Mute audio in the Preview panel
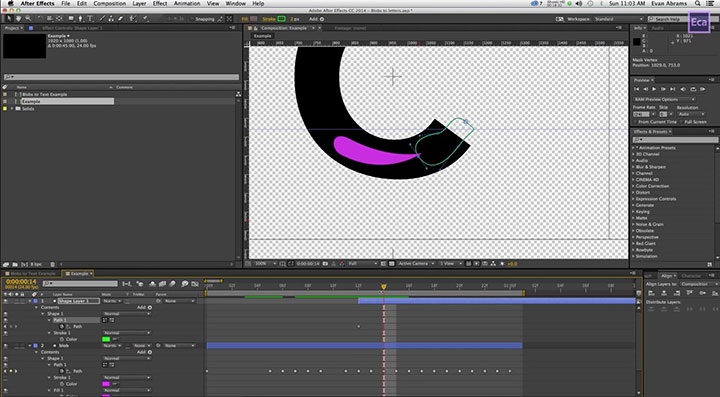Image resolution: width=720 pixels, height=397 pixels. pos(683,89)
